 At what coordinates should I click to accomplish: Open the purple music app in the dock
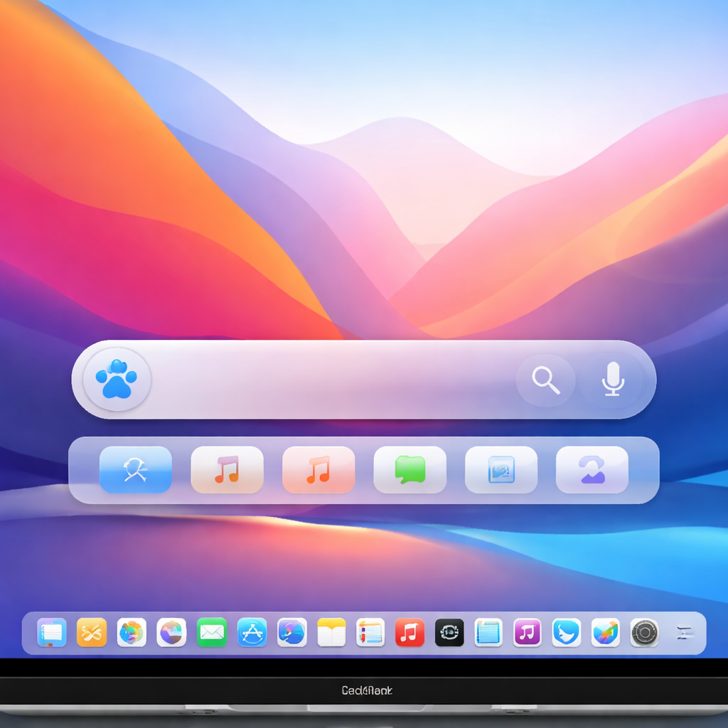coord(528,633)
